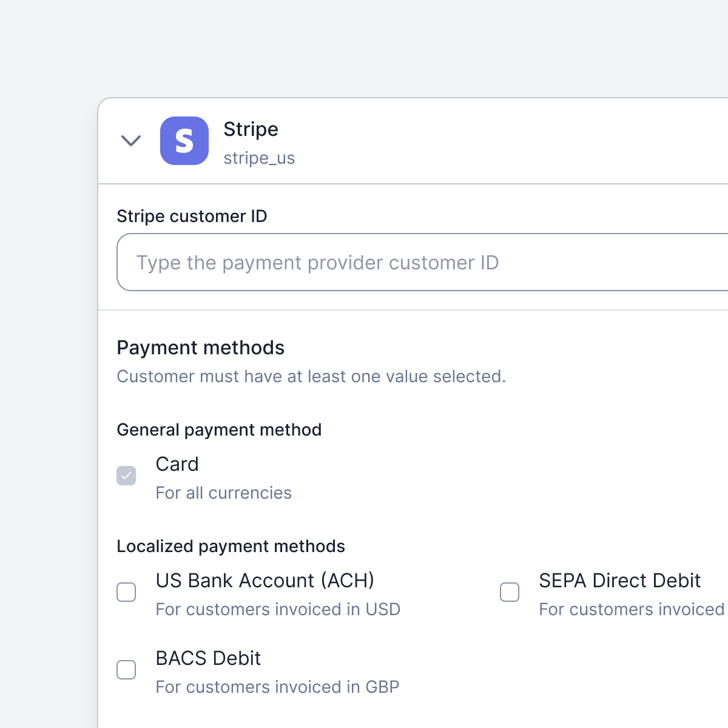Collapse the Stripe section chevron
Screen dimensions: 728x728
(x=131, y=141)
